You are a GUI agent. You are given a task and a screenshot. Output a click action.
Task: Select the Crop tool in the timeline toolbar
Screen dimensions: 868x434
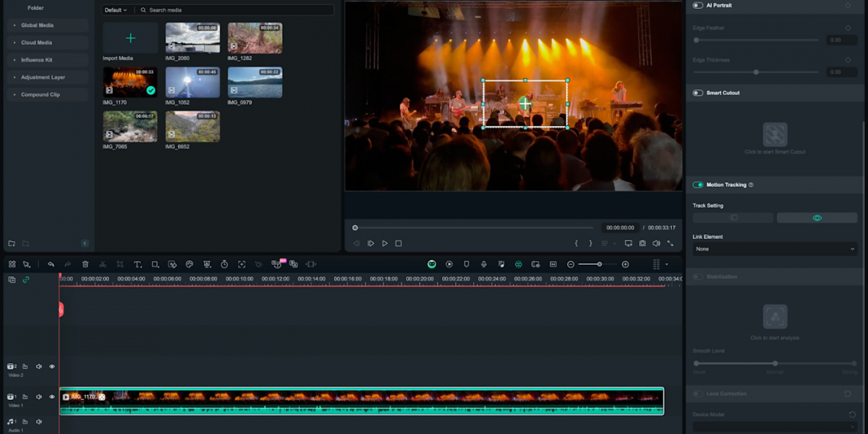coord(120,265)
